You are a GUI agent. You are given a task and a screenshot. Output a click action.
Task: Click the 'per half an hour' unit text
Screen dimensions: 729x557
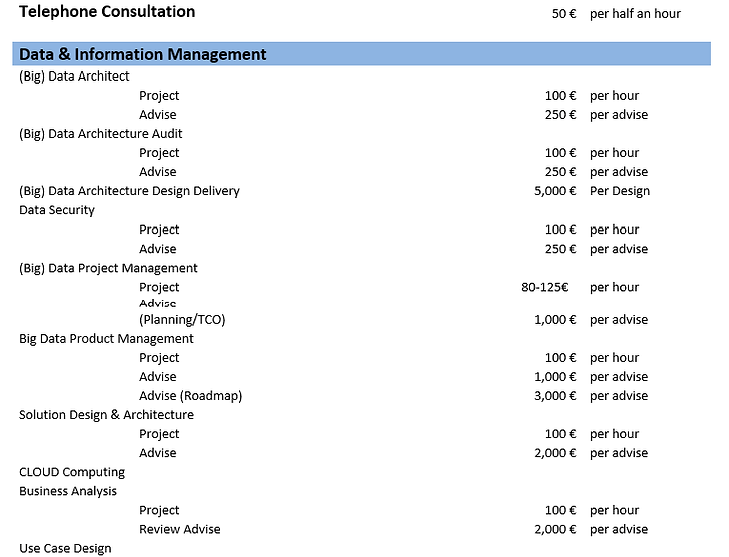[635, 14]
